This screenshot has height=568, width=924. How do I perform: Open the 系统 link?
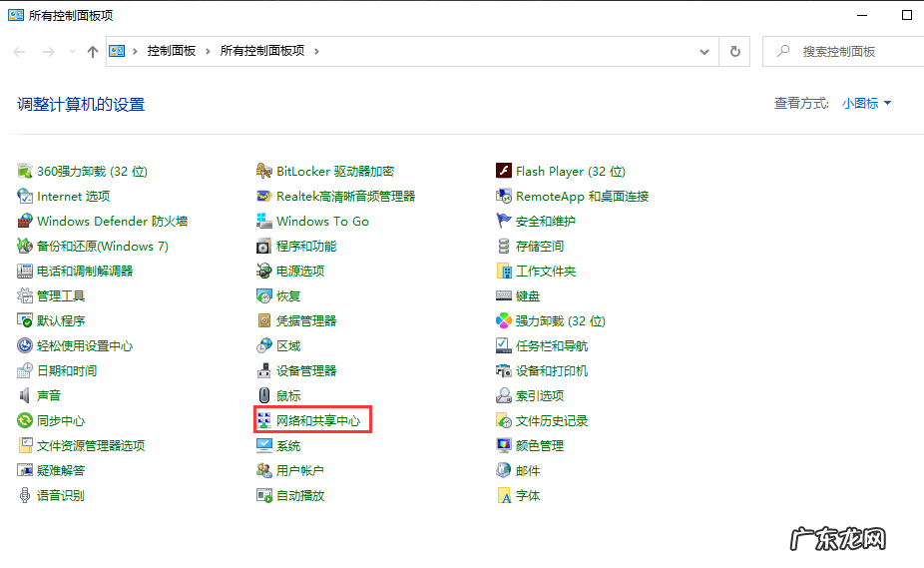coord(288,446)
